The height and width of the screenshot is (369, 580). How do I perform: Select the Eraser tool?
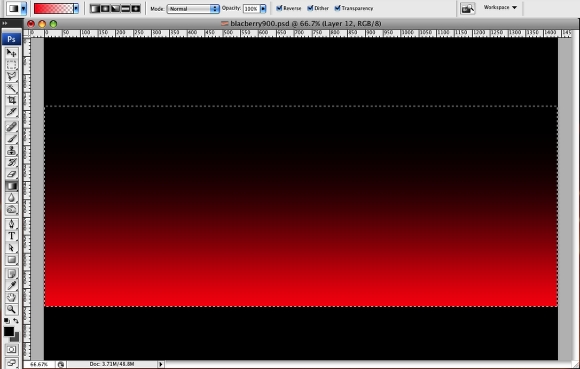(11, 174)
